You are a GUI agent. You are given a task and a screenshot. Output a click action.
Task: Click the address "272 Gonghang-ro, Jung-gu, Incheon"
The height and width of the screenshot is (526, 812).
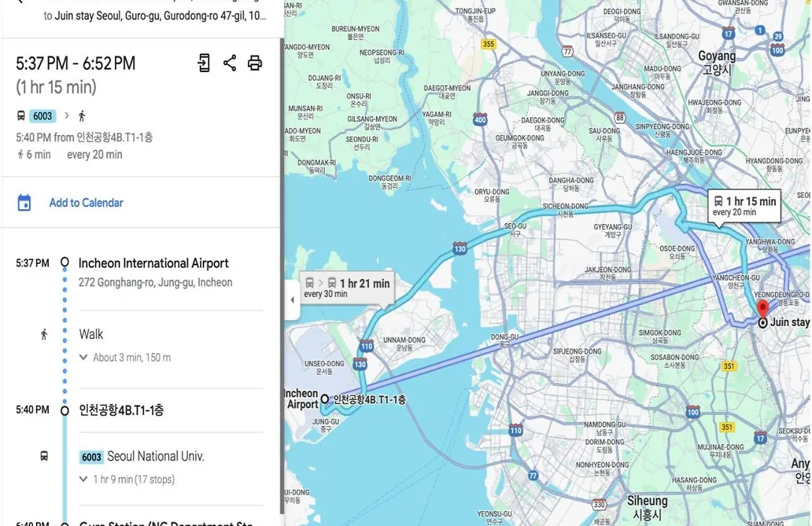pyautogui.click(x=156, y=283)
